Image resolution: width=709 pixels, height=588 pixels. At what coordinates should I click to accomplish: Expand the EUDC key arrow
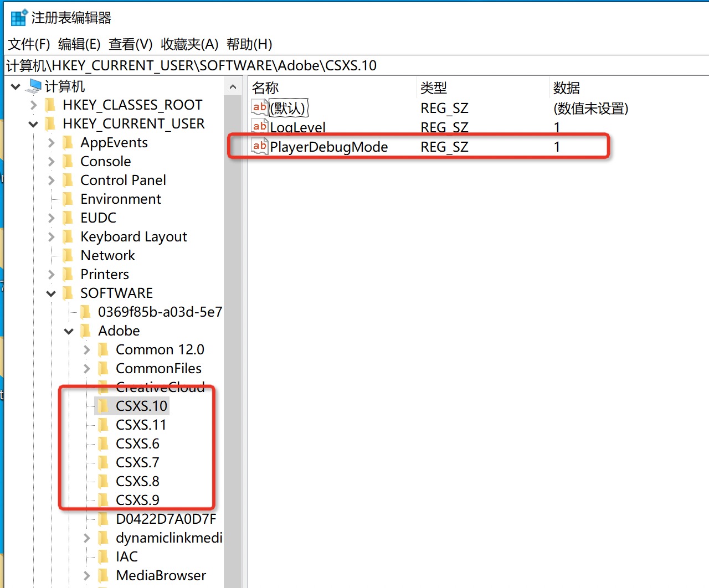pyautogui.click(x=51, y=218)
